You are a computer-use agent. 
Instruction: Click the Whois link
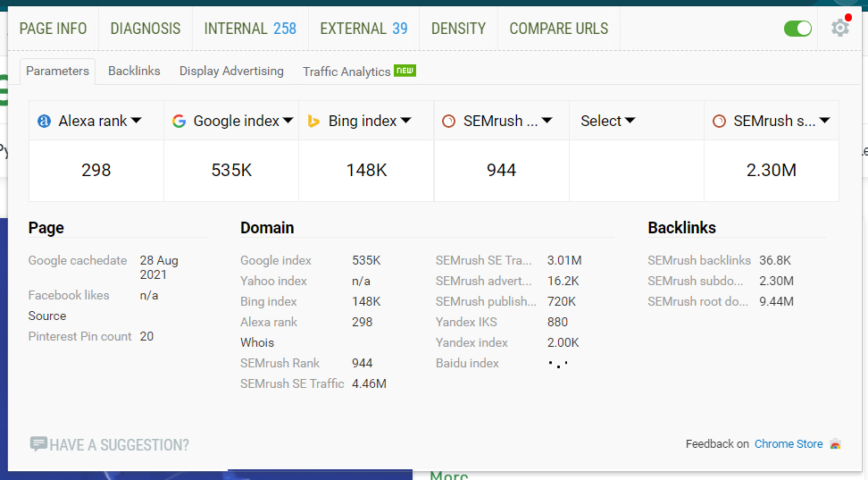(257, 342)
